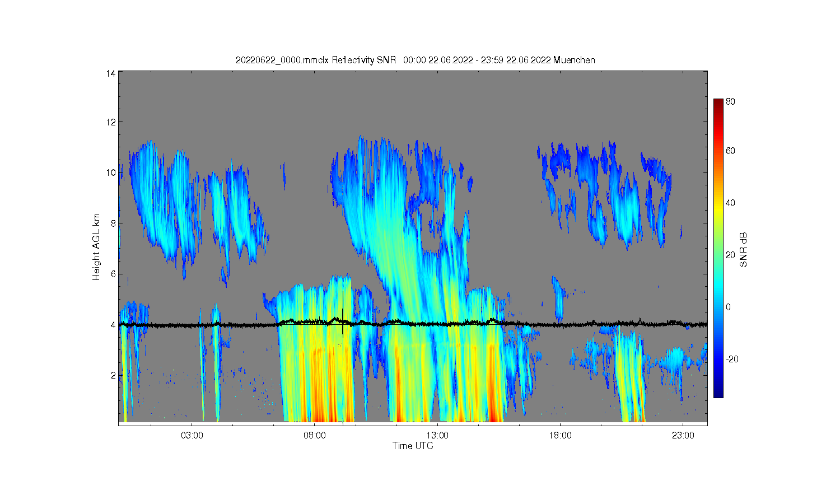Click the height tick label 12
The image size is (840, 504).
click(111, 122)
